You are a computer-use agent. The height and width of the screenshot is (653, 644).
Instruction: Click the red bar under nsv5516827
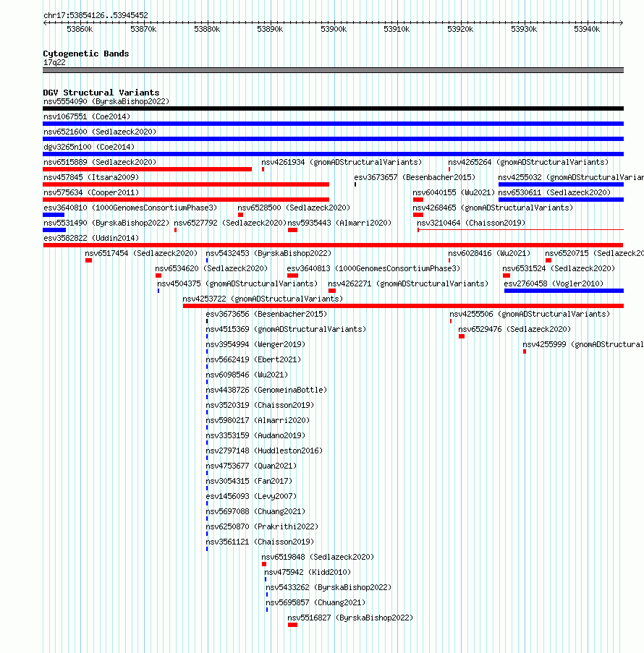(x=292, y=625)
